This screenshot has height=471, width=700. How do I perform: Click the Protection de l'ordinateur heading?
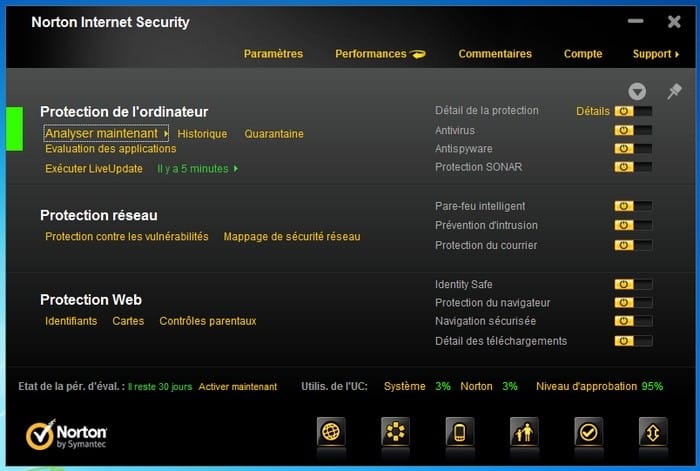pos(124,112)
